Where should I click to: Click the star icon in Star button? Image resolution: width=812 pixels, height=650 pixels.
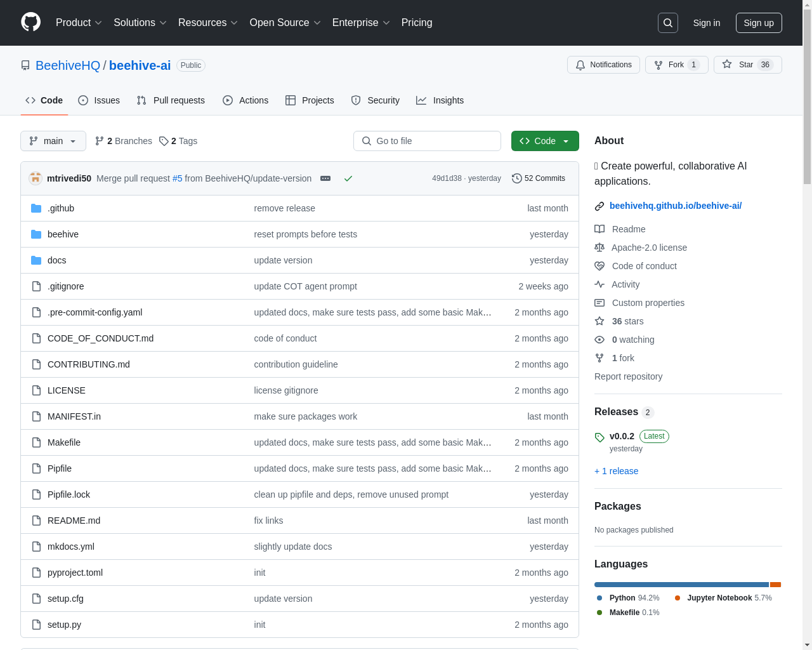tap(727, 65)
